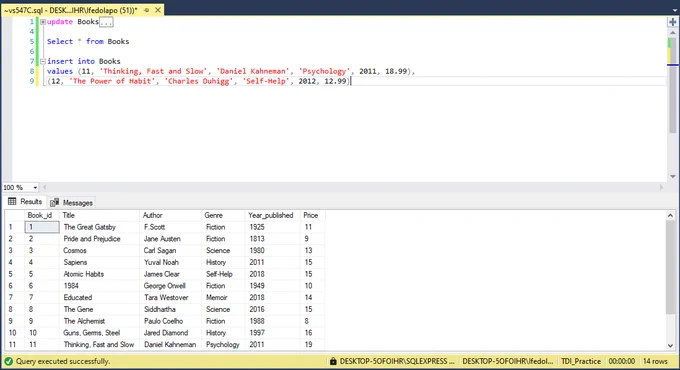Click TDI_Practice database in status bar

(x=581, y=361)
